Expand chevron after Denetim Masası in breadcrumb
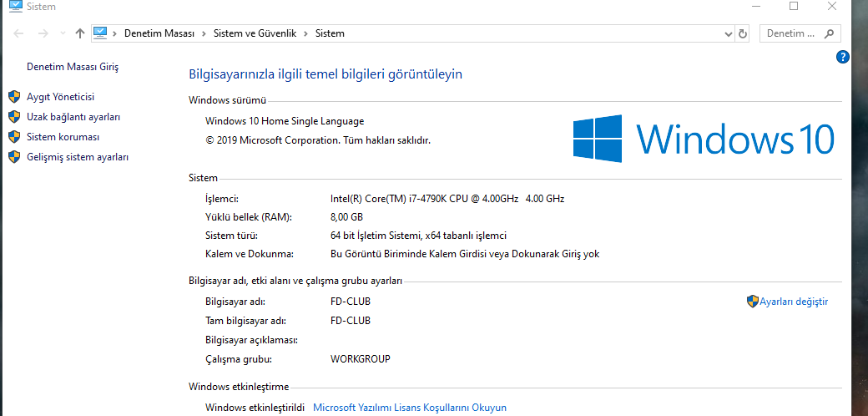The width and height of the screenshot is (868, 416). (x=204, y=33)
